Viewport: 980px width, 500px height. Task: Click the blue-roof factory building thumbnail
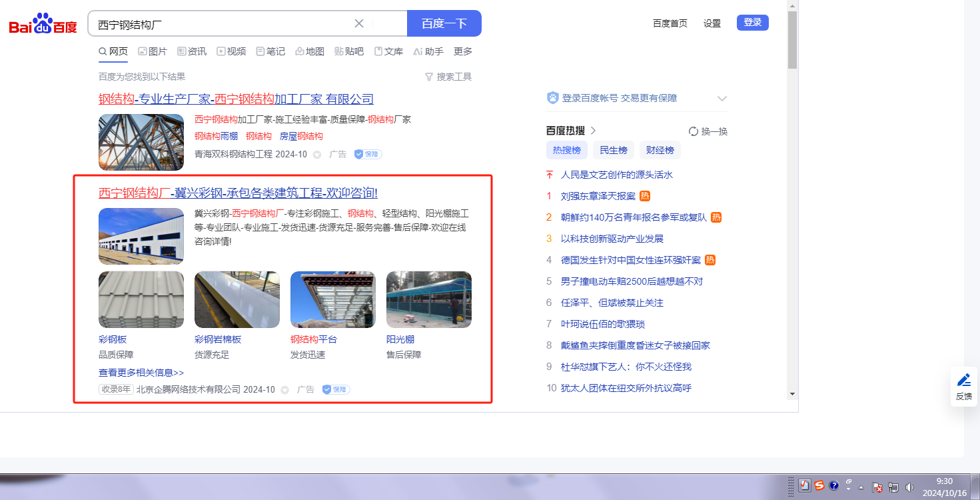tap(141, 236)
